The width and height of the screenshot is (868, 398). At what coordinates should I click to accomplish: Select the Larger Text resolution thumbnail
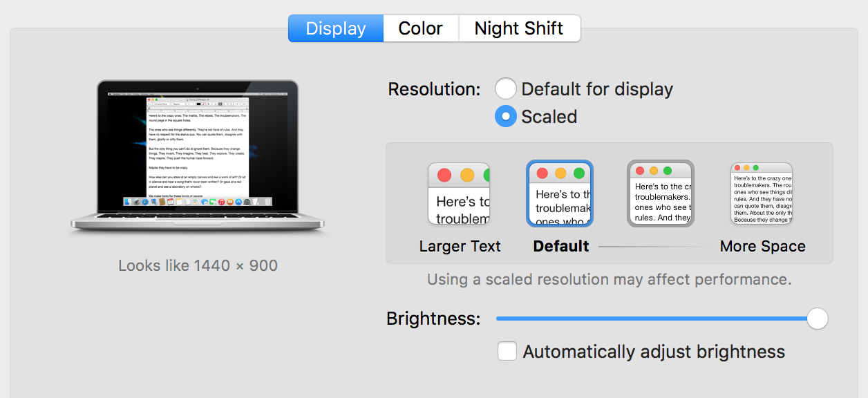point(459,193)
